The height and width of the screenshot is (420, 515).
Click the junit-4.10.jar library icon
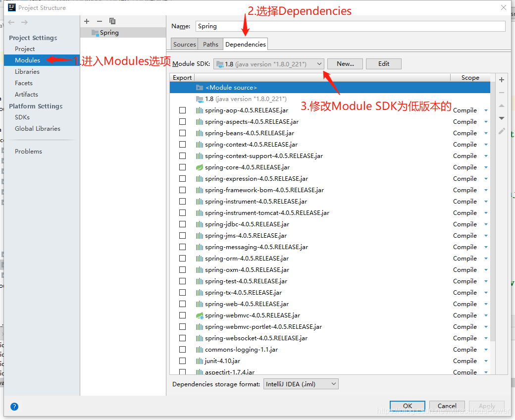pos(200,361)
